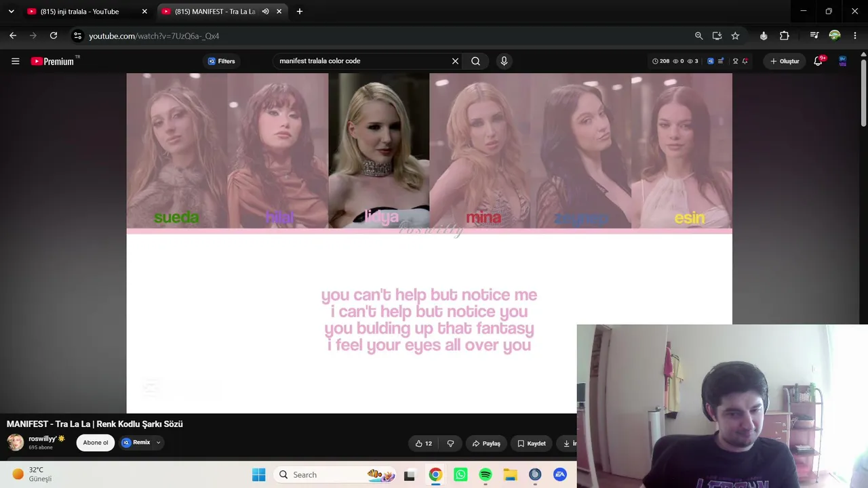Open the YouTube guide hamburger menu

pyautogui.click(x=15, y=61)
